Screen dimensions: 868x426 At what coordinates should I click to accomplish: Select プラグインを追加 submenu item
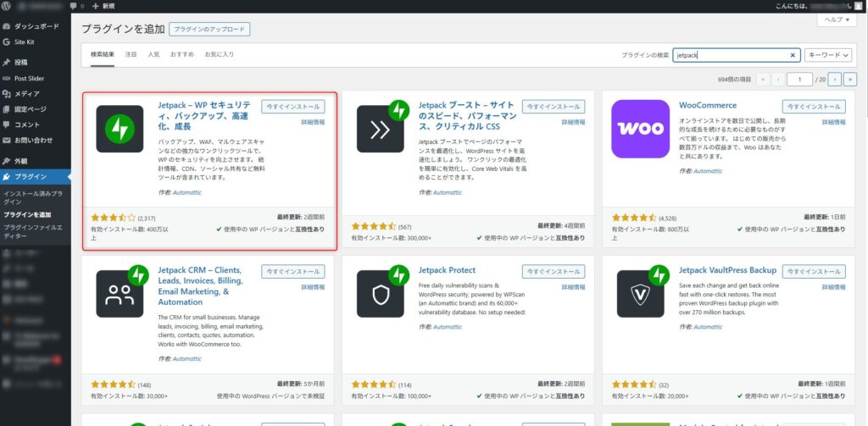point(27,214)
